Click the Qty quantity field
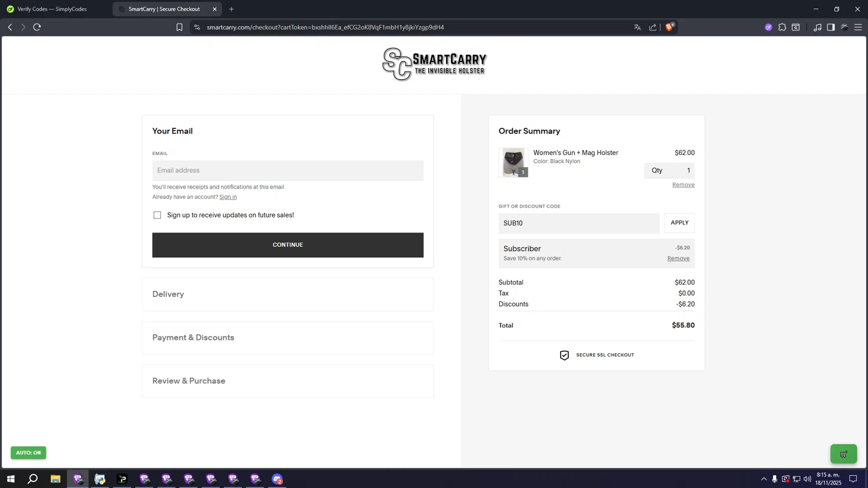The height and width of the screenshot is (488, 868). 670,171
